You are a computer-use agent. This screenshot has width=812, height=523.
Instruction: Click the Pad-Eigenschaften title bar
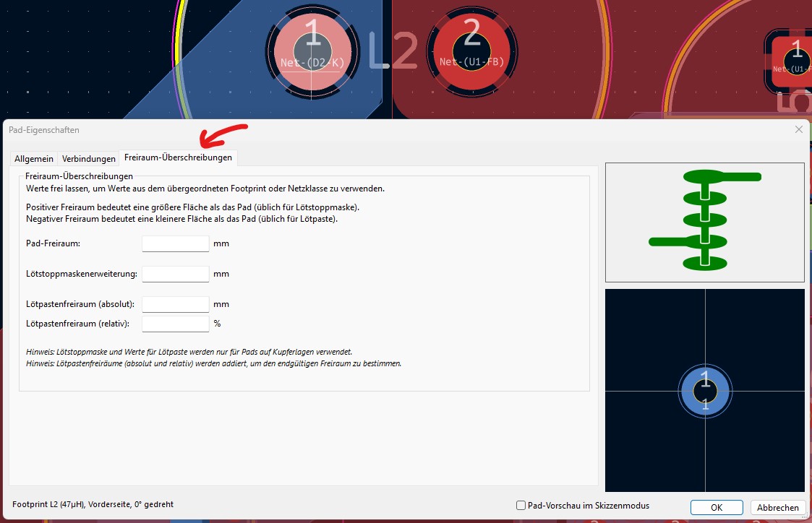point(362,130)
